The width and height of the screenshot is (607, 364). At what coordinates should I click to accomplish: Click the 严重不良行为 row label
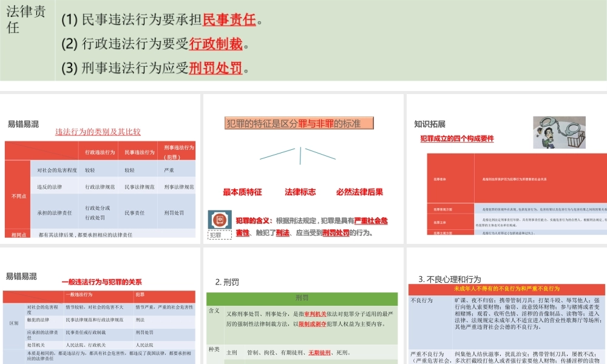click(427, 354)
